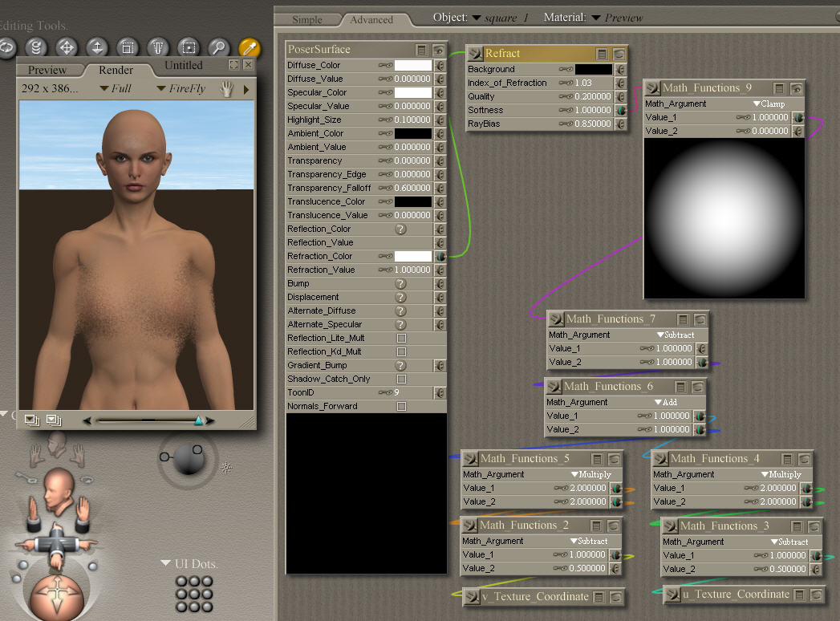
Task: Check the Normals_Forward option
Action: coord(401,406)
